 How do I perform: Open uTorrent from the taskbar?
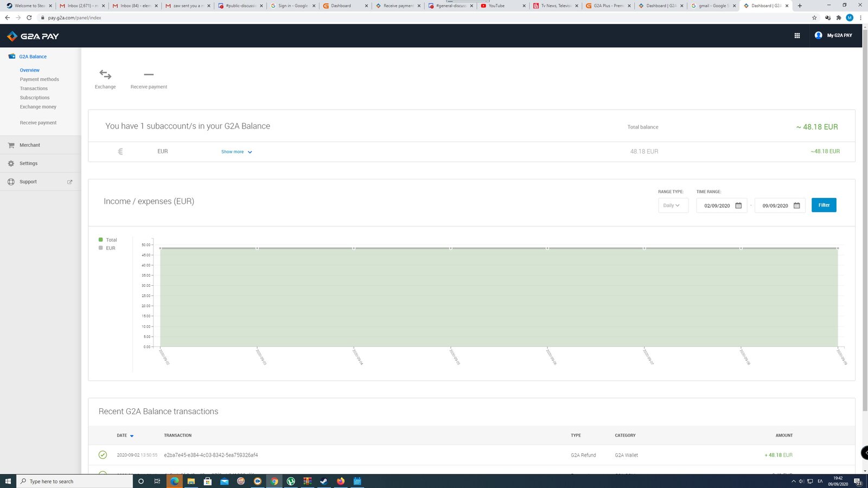[291, 481]
